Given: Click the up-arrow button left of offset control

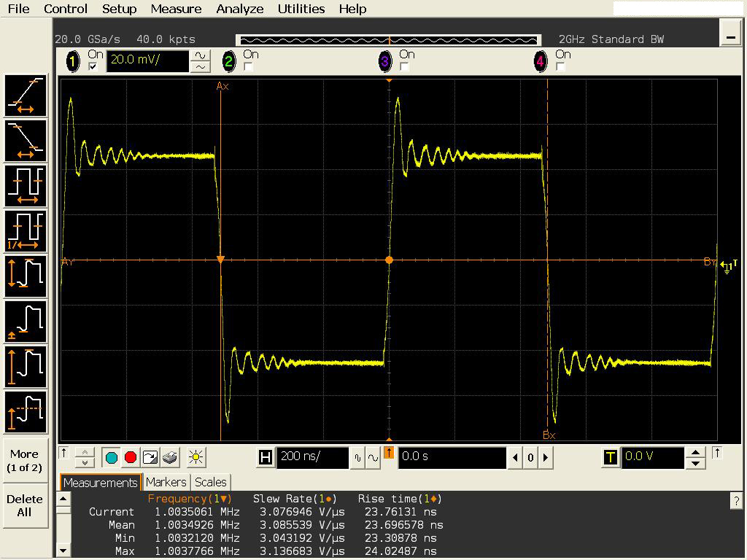Looking at the screenshot, I should (x=63, y=453).
